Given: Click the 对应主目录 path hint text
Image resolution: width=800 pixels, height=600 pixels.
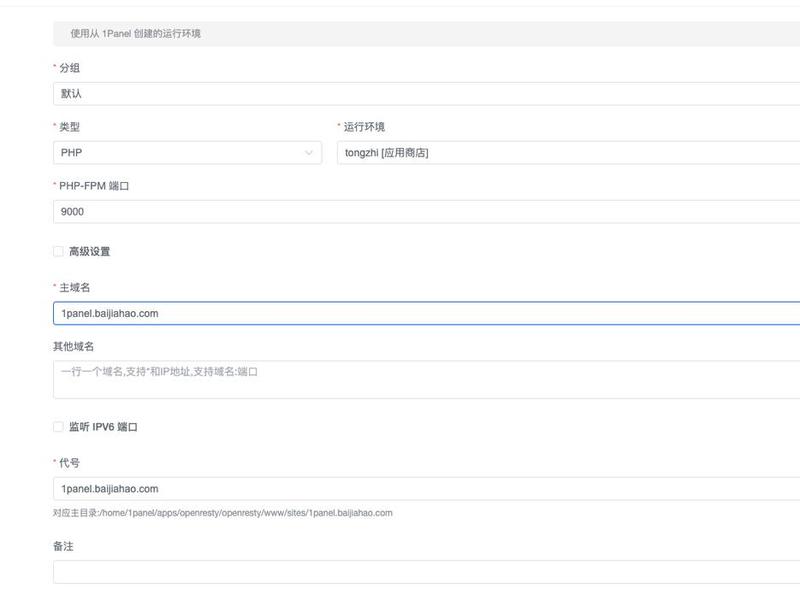Looking at the screenshot, I should click(x=222, y=513).
